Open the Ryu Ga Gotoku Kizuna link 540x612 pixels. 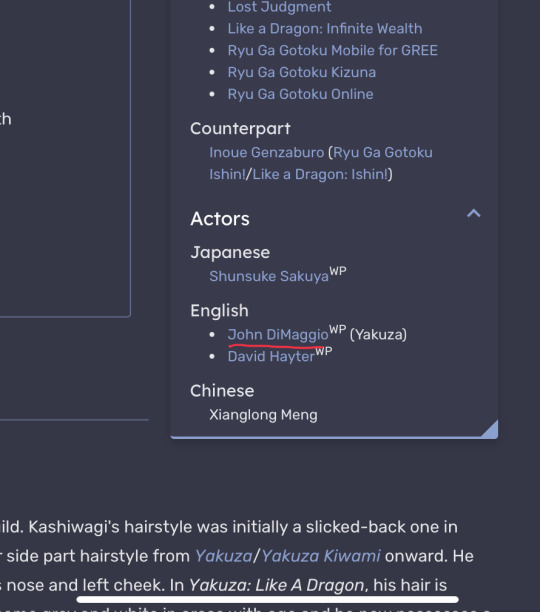click(302, 72)
